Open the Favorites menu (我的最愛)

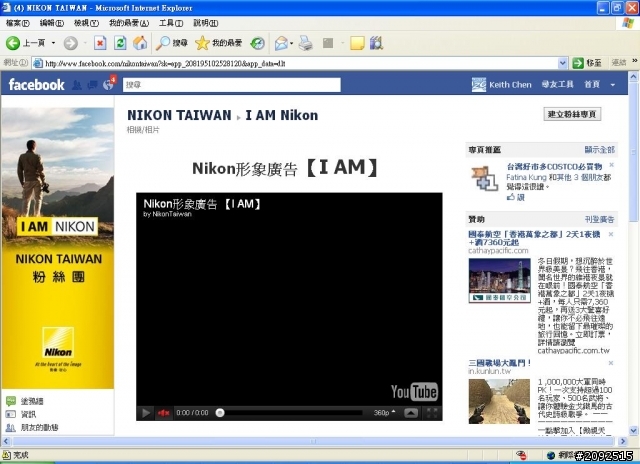pyautogui.click(x=129, y=23)
